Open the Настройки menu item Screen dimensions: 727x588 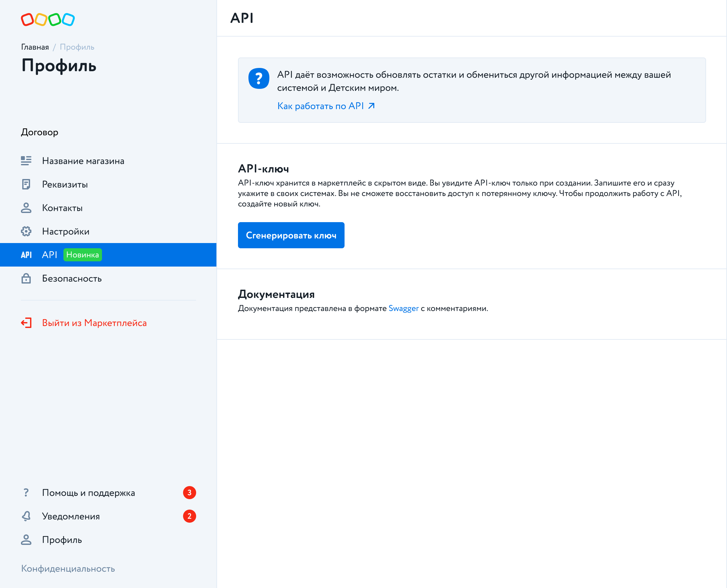[x=108, y=231]
